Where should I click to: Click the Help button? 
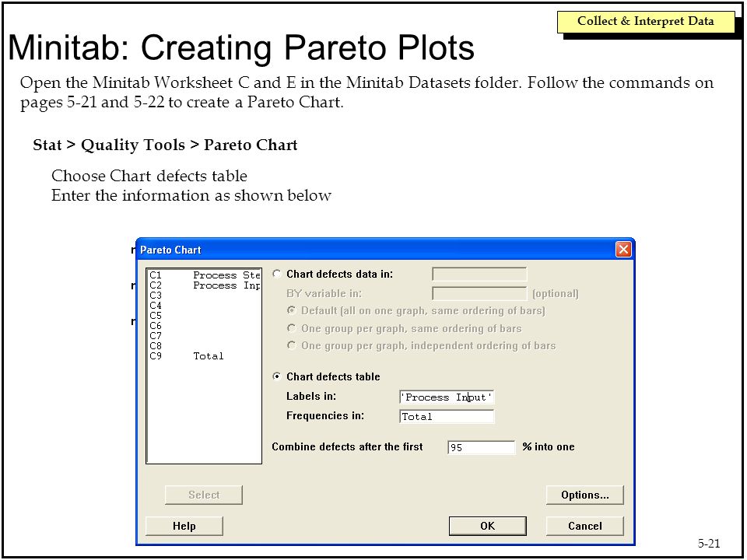coord(184,527)
